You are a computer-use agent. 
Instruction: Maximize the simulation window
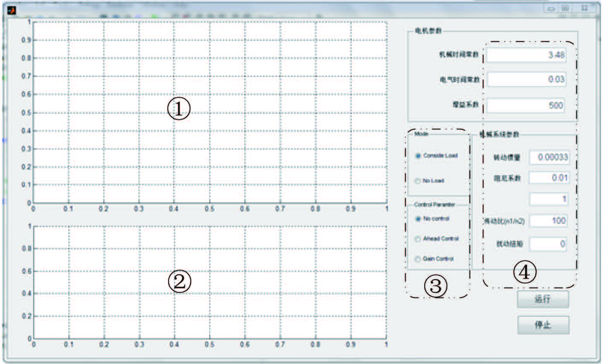pos(565,8)
